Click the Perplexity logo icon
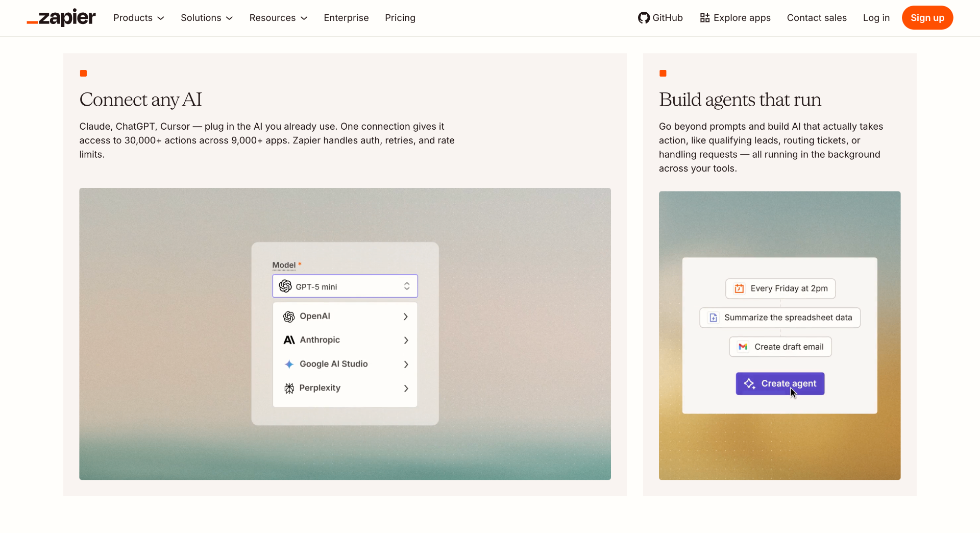 pyautogui.click(x=289, y=388)
